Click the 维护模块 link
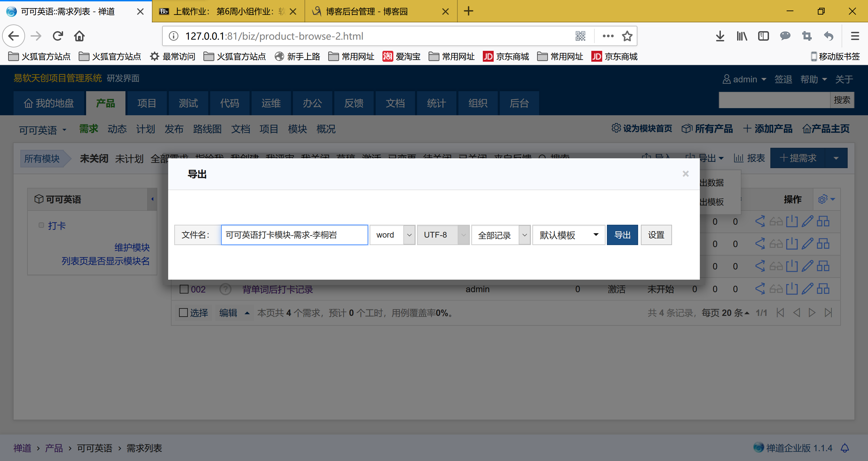868x461 pixels. pyautogui.click(x=132, y=247)
